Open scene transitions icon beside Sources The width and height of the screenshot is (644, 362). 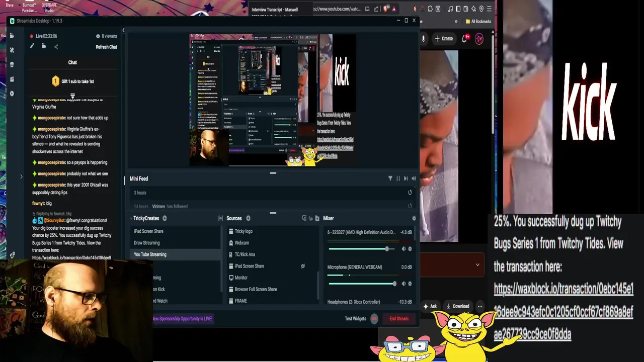(220, 218)
